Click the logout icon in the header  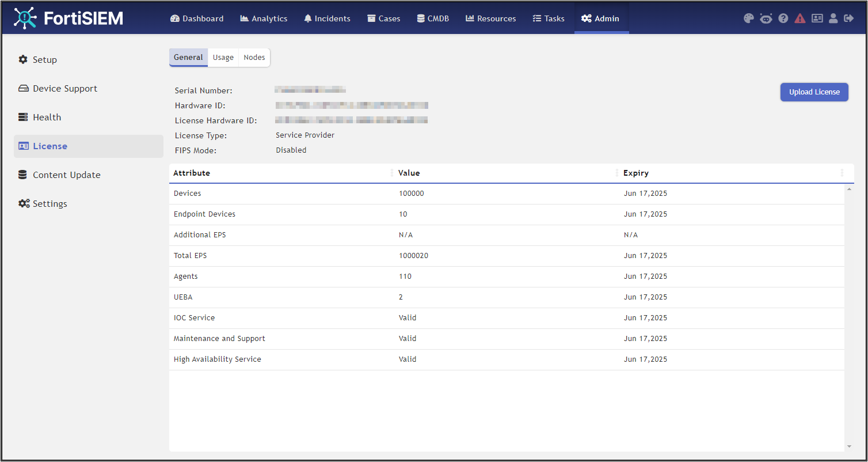[850, 18]
